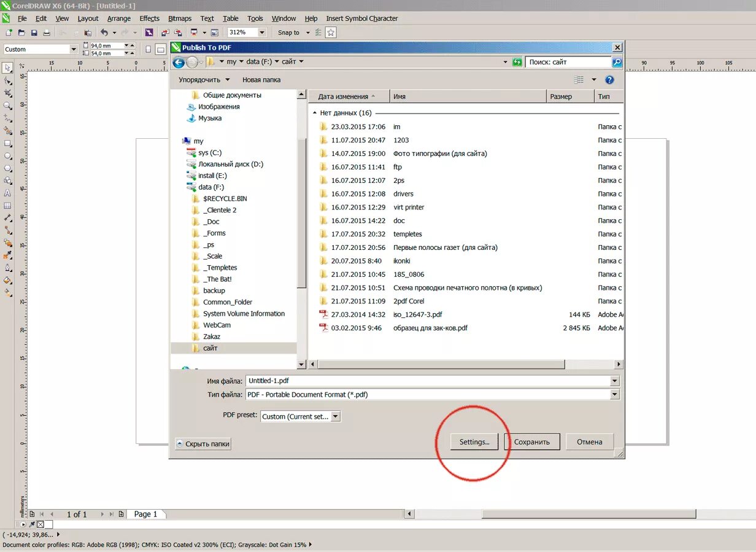
Task: Select the Pick tool in toolbox
Action: [7, 68]
